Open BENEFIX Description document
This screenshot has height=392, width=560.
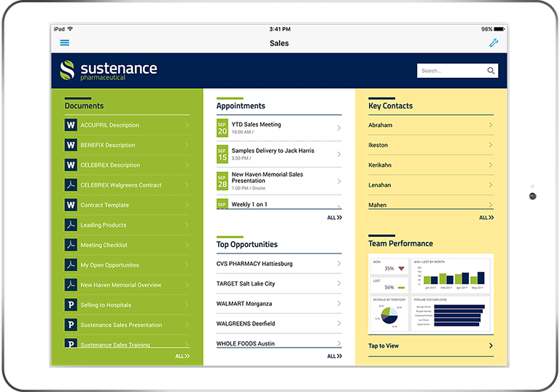pyautogui.click(x=127, y=145)
